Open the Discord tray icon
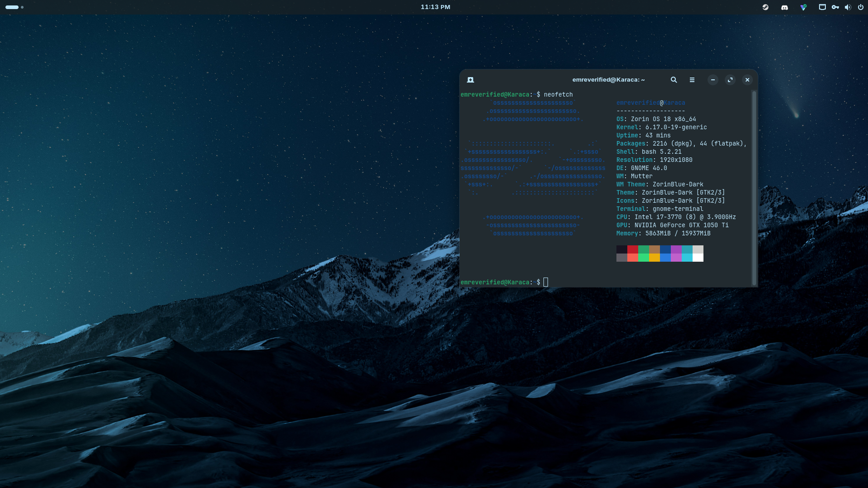 coord(785,7)
